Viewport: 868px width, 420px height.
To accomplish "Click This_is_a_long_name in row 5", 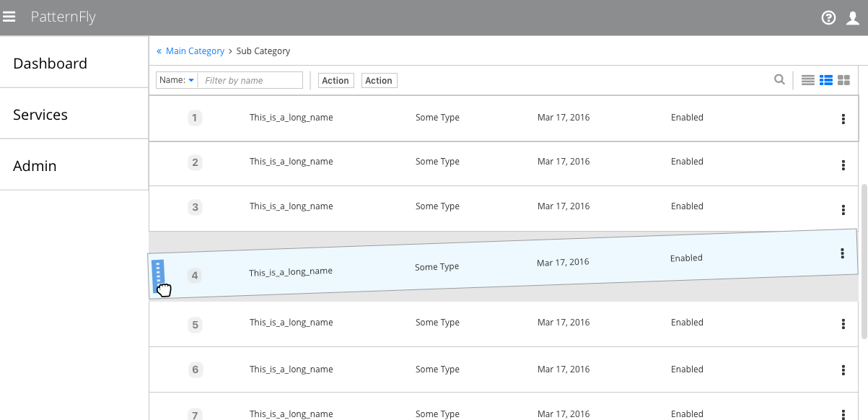I will coord(291,323).
